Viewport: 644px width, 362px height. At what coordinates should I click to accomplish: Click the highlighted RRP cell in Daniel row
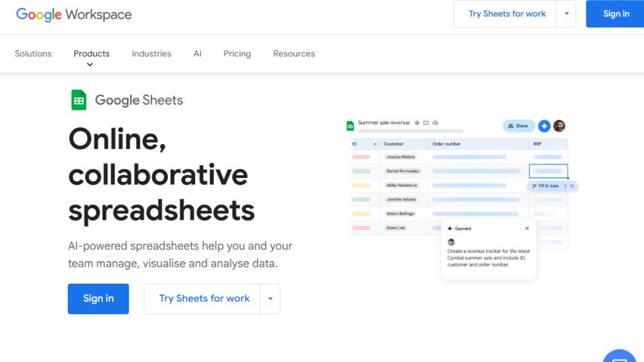pos(548,171)
